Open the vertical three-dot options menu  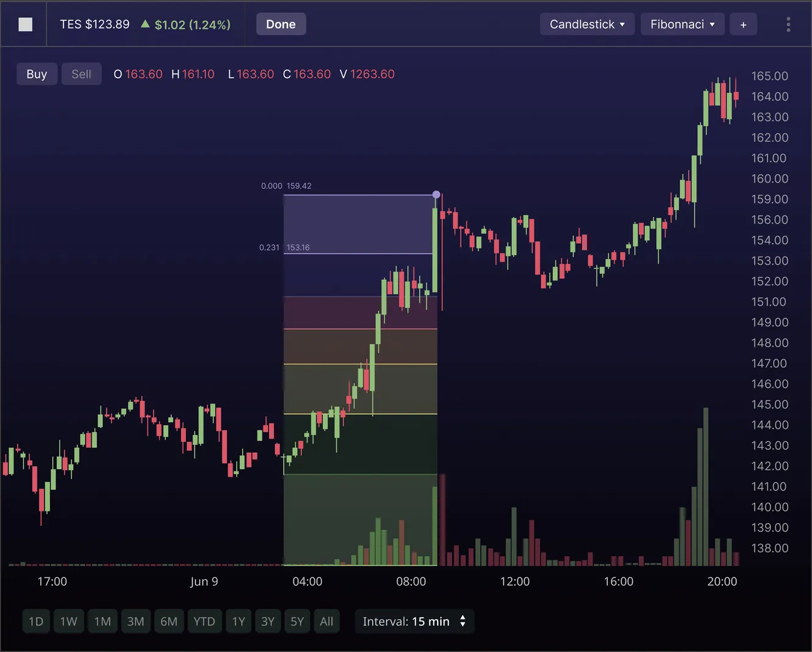pyautogui.click(x=788, y=24)
